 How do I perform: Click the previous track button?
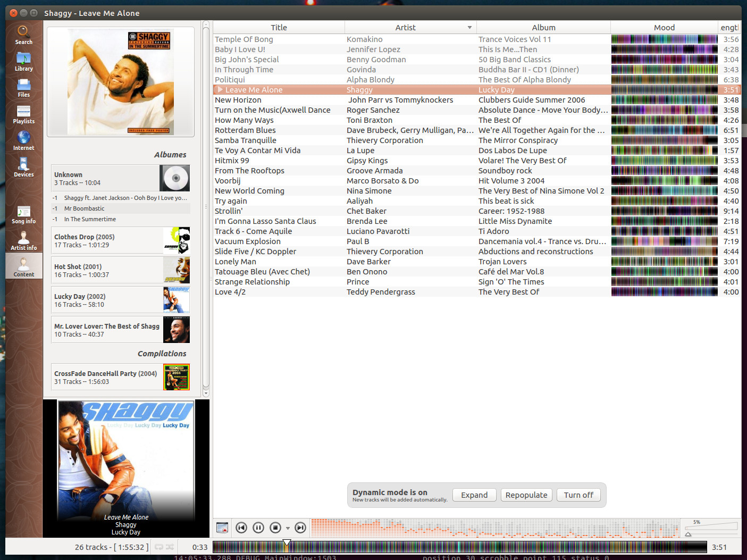pos(241,528)
